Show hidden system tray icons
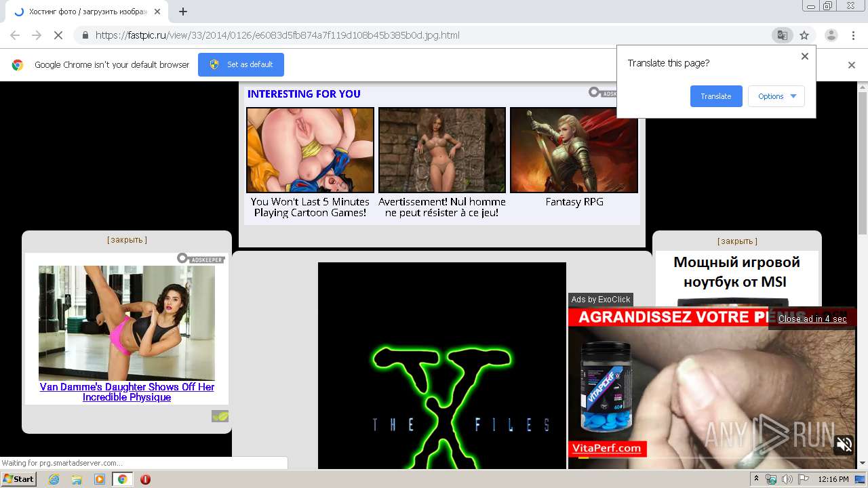868x488 pixels. [757, 479]
